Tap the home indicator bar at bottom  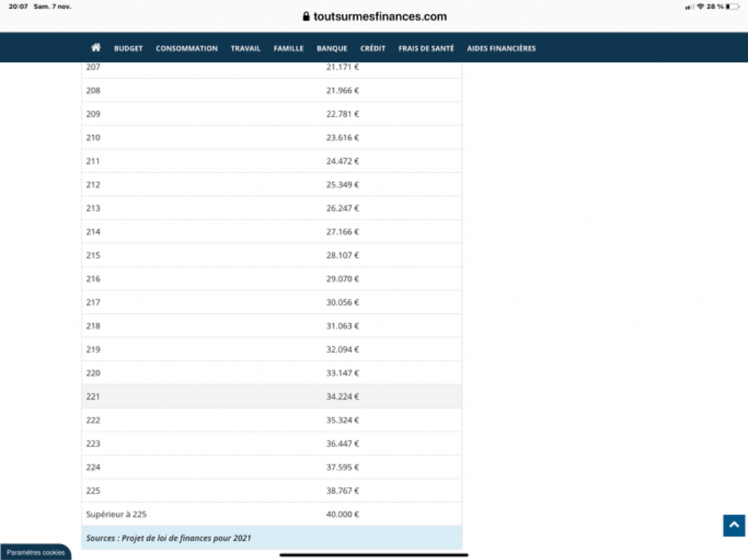373,555
